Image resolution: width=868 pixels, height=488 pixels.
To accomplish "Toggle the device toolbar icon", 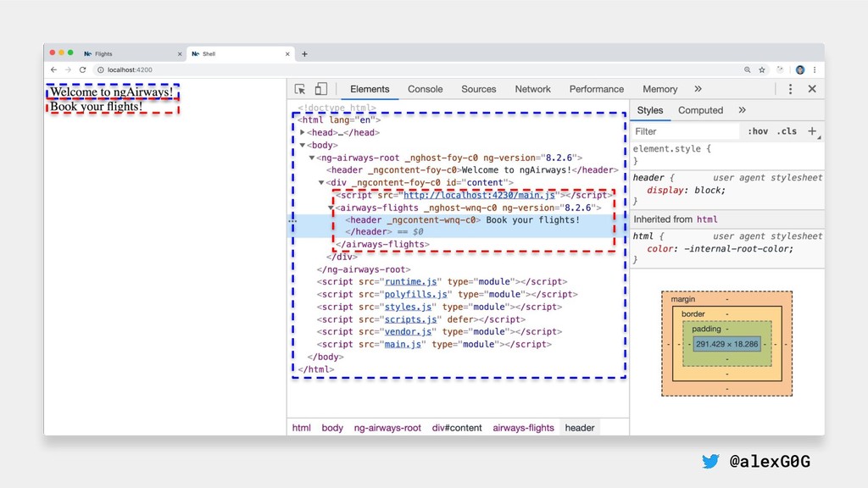I will (x=320, y=89).
